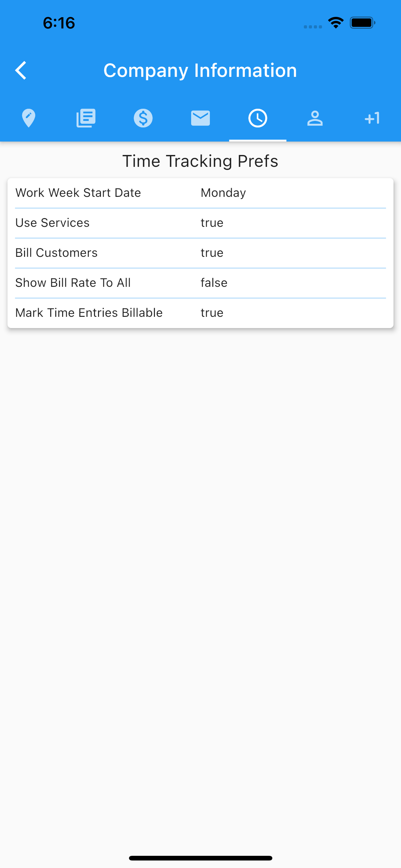
Task: Tap the Time Tracking Prefs heading
Action: point(200,161)
